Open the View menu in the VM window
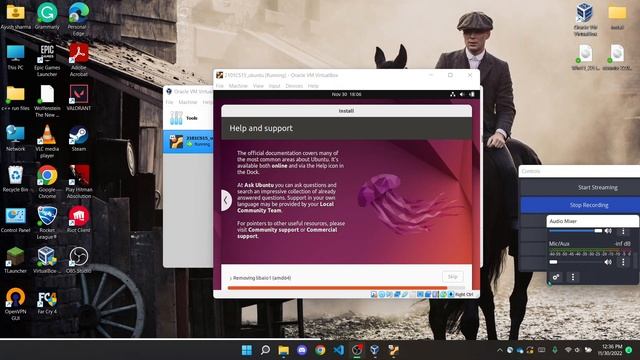 pyautogui.click(x=258, y=86)
